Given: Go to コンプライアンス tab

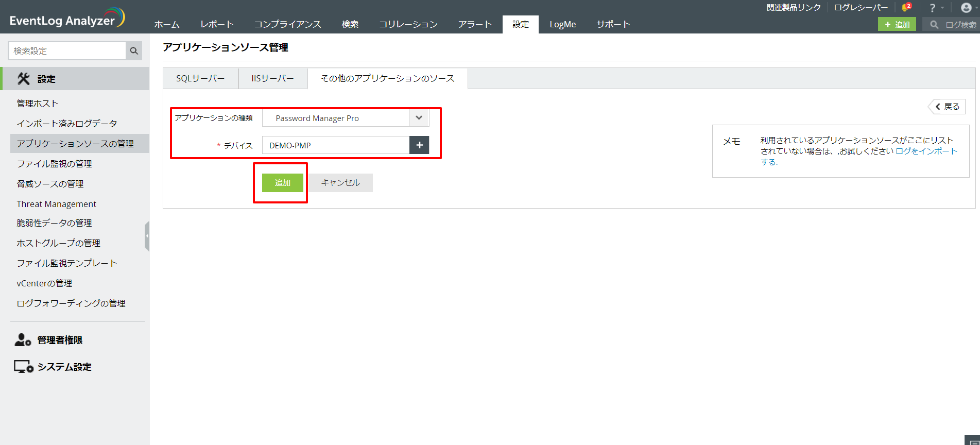Looking at the screenshot, I should coord(287,24).
